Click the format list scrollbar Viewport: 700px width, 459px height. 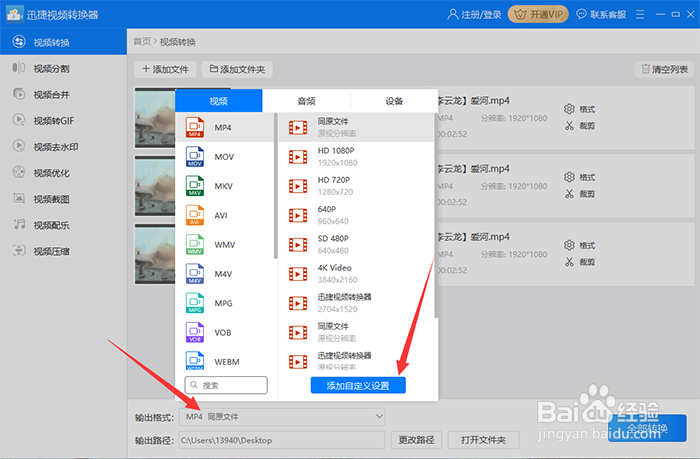(275, 186)
